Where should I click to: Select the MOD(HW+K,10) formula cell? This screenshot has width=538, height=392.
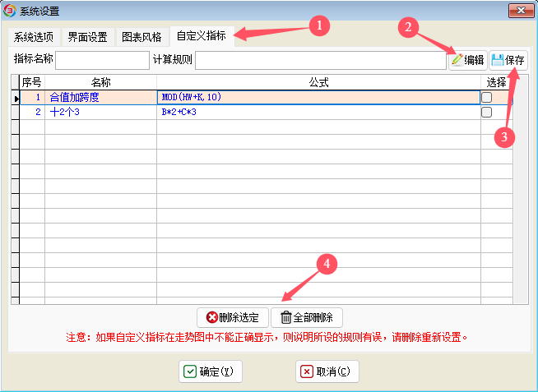pos(318,97)
